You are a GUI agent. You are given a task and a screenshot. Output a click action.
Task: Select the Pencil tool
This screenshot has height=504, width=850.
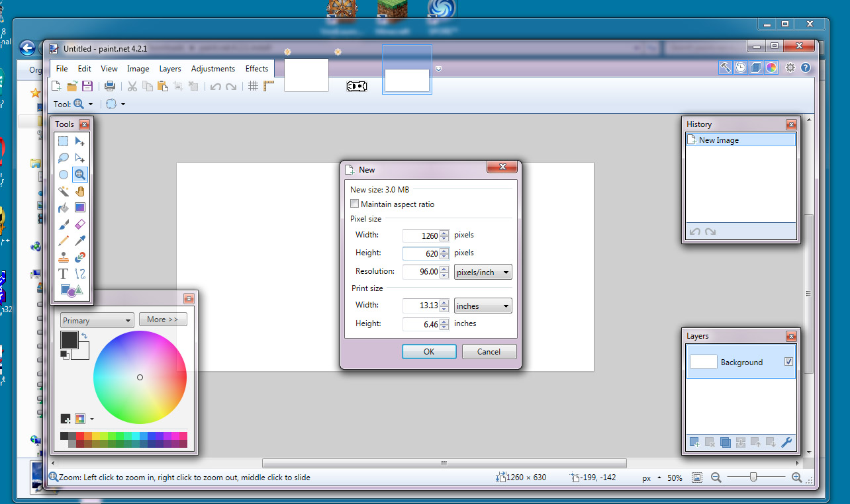[63, 241]
